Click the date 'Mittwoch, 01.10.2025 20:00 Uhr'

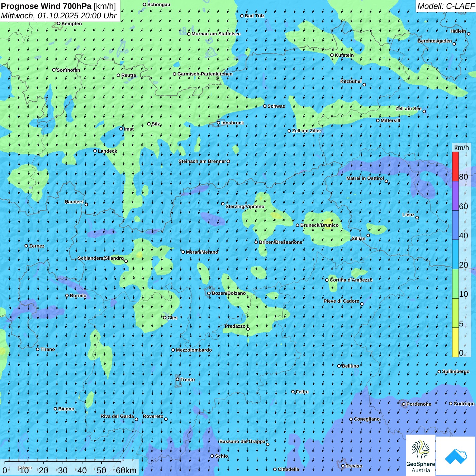[59, 16]
